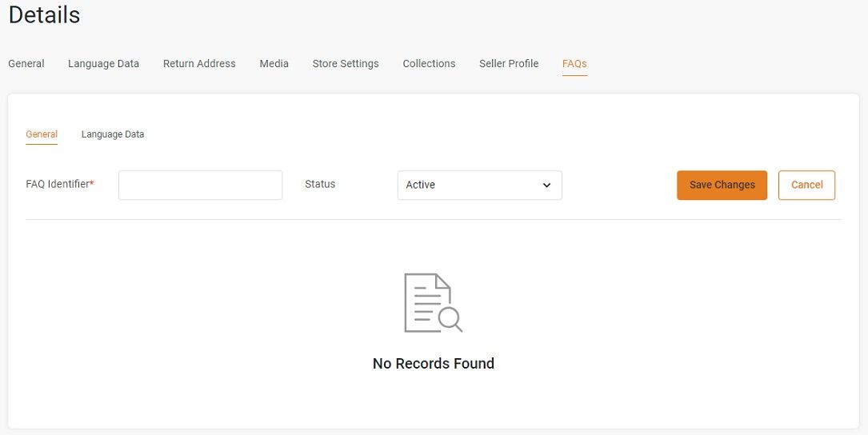Select the Collections tab
The width and height of the screenshot is (868, 435).
429,64
